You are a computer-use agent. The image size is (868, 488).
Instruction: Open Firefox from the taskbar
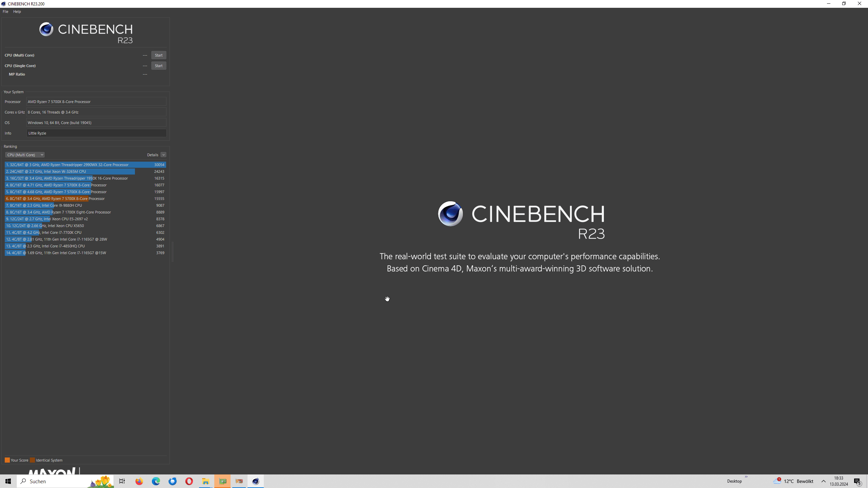tap(139, 481)
